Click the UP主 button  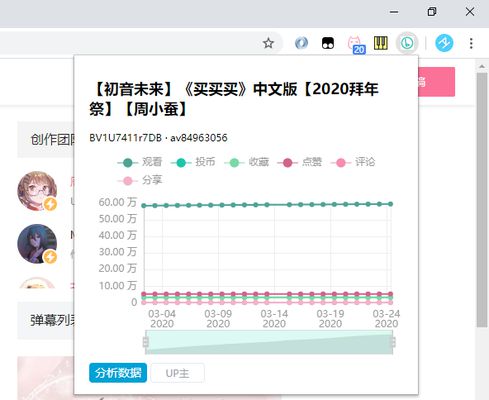click(x=177, y=373)
